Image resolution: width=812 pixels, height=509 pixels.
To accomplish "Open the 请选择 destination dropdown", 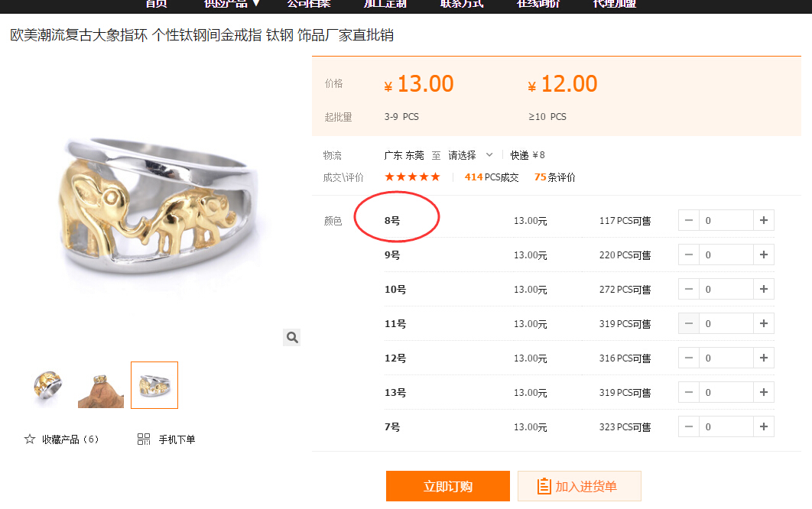I will click(470, 155).
